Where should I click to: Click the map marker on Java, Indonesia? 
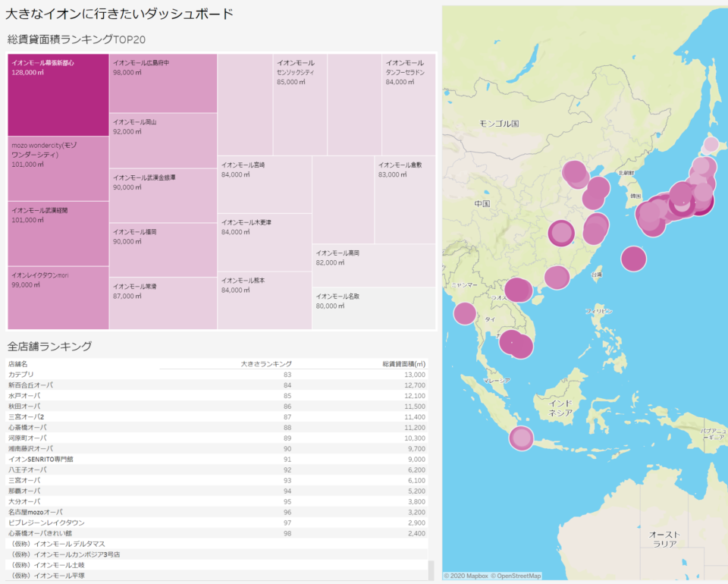521,438
